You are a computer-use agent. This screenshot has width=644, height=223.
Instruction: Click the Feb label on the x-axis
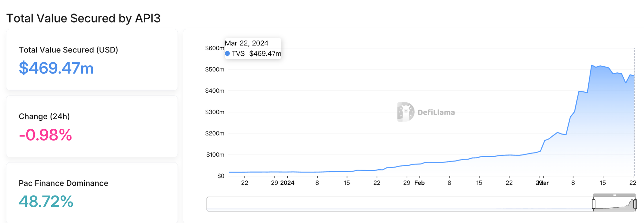(419, 183)
